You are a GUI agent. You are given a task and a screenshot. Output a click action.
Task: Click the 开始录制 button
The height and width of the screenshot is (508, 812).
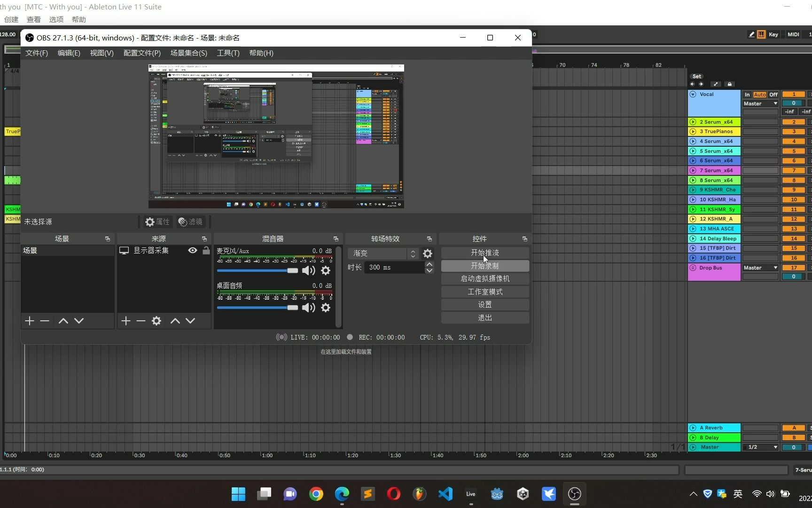tap(485, 266)
